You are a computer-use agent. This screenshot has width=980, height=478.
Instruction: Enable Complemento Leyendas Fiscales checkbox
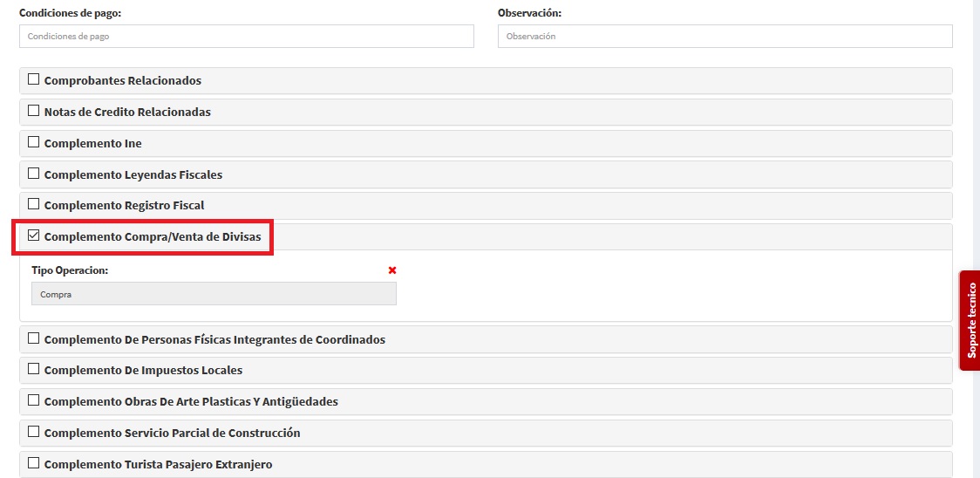[34, 174]
